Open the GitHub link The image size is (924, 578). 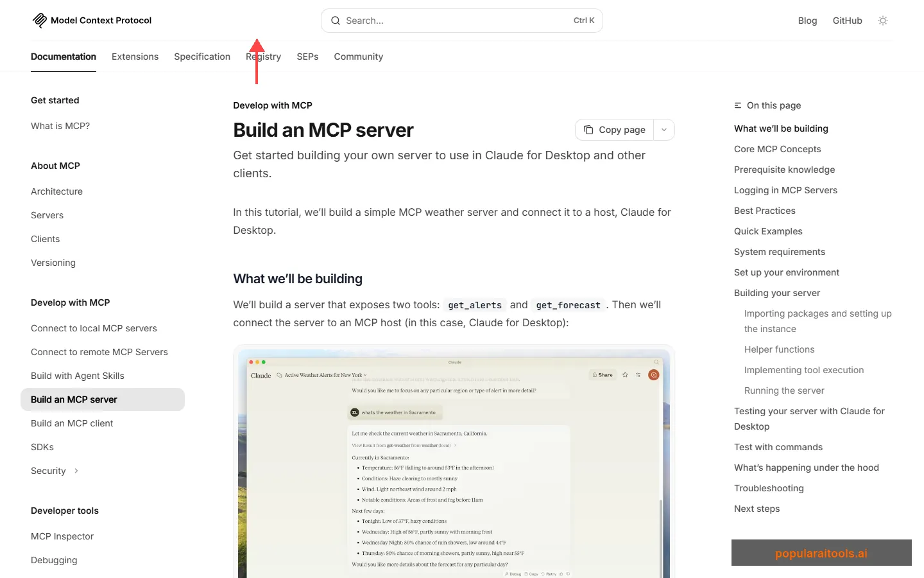(847, 20)
